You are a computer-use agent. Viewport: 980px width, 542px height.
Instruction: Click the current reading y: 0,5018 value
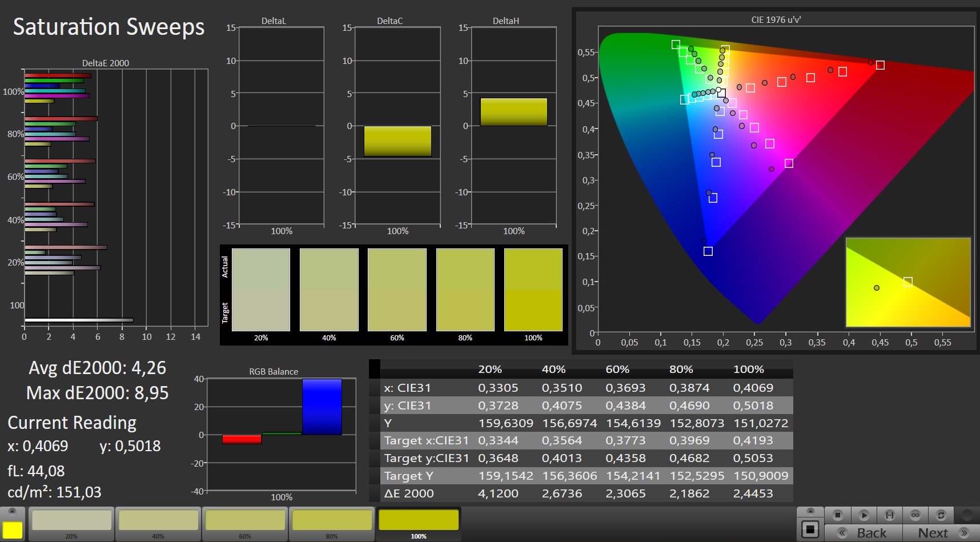click(130, 446)
